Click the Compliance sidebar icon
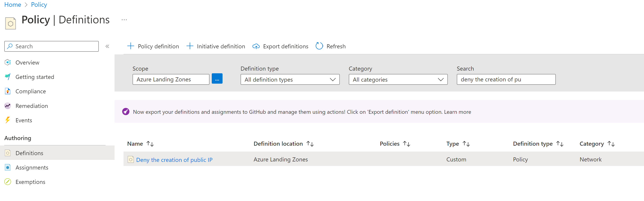This screenshot has width=644, height=201. pyautogui.click(x=8, y=91)
